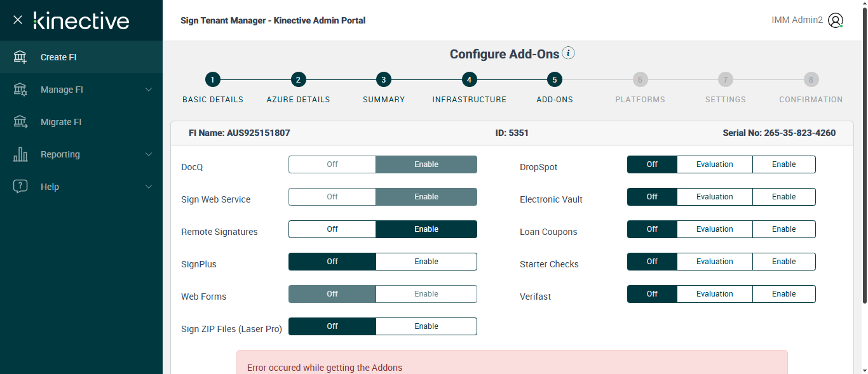Click the step 7 circle

pyautogui.click(x=725, y=79)
